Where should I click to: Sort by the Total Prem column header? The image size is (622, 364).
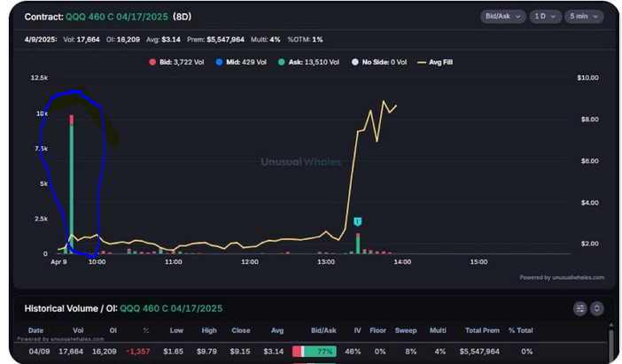click(482, 330)
